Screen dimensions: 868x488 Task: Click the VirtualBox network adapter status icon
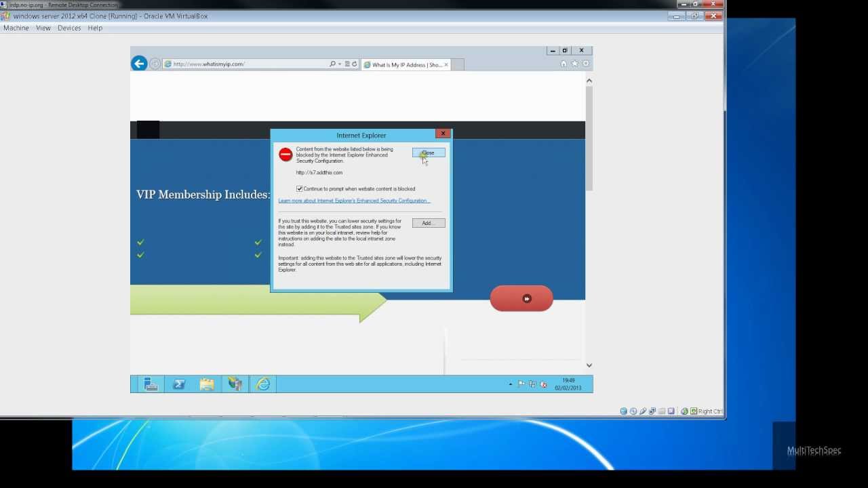tap(652, 411)
